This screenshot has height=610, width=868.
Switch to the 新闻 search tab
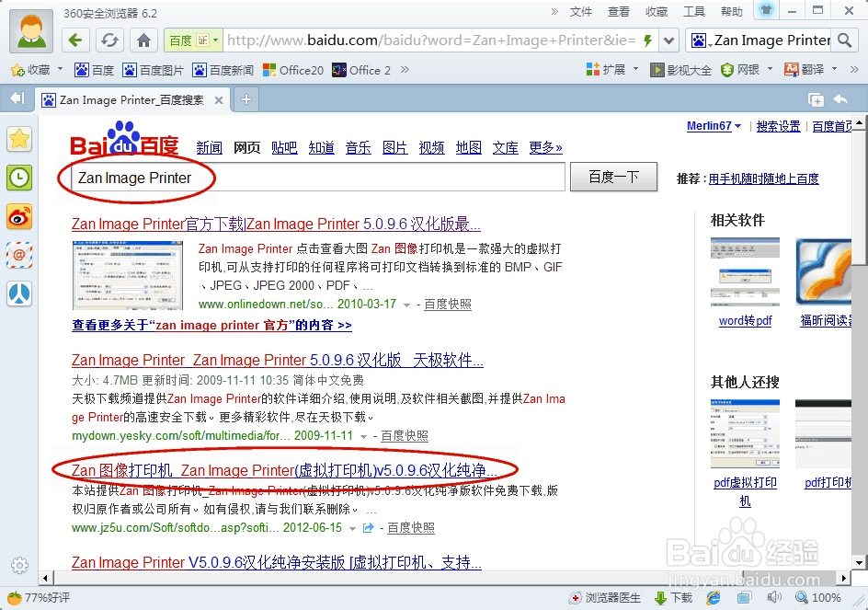tap(210, 147)
